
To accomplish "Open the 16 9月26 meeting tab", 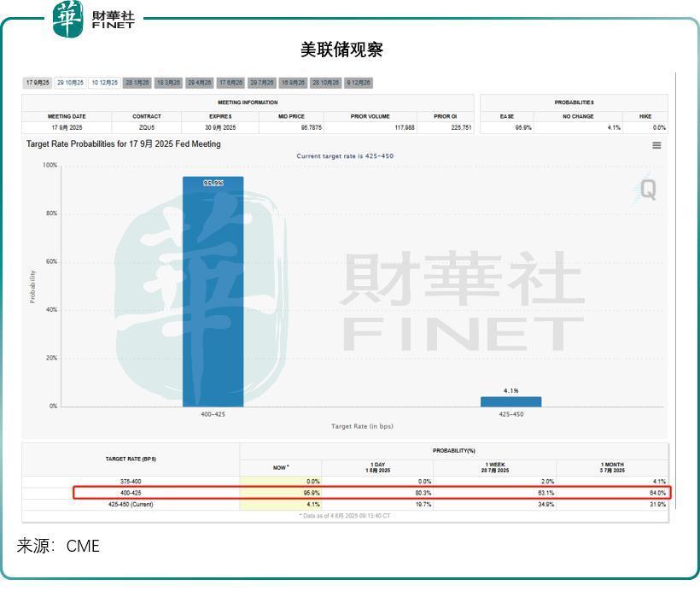I will [x=293, y=83].
